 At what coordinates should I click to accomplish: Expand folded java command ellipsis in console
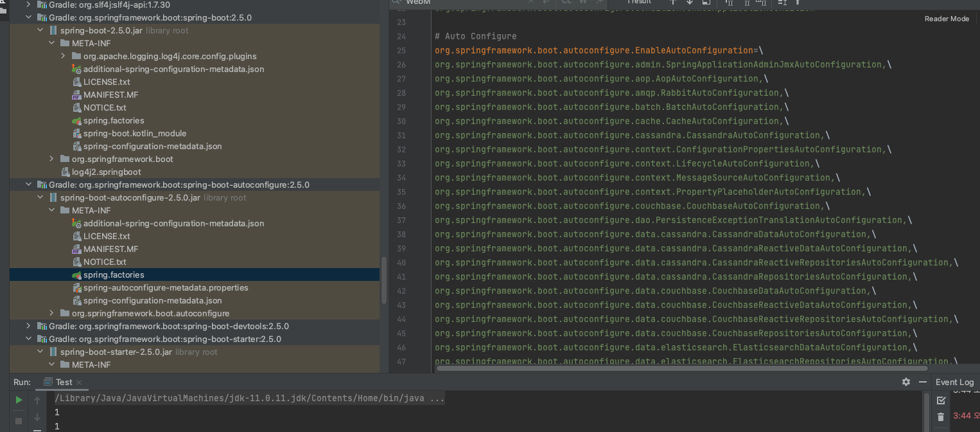tap(437, 399)
